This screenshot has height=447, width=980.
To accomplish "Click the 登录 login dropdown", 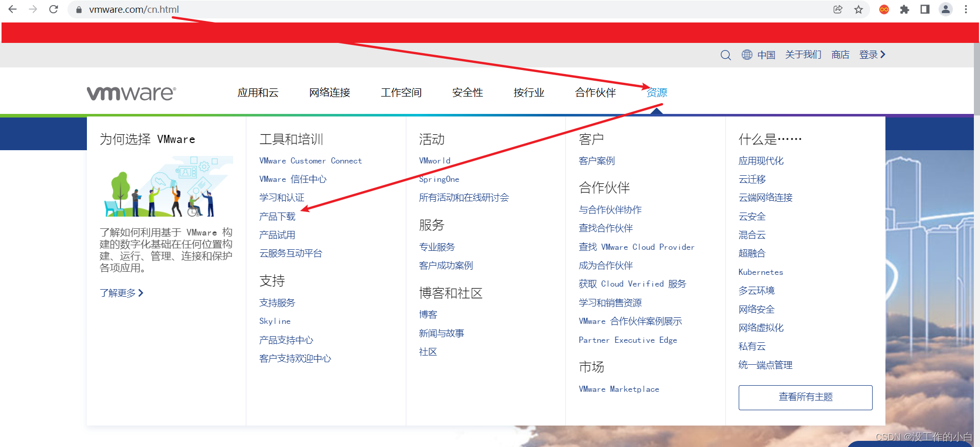I will click(x=872, y=55).
